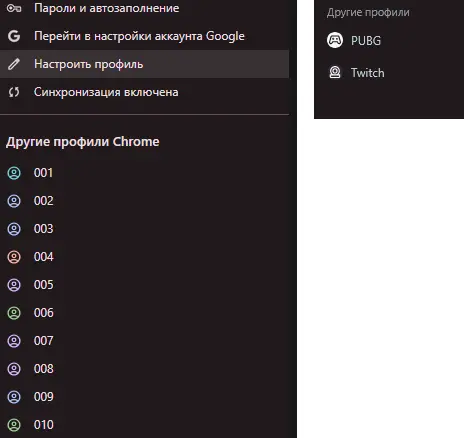This screenshot has height=438, width=471.
Task: Click the pencil icon beside Настроить профиль
Action: tap(14, 64)
